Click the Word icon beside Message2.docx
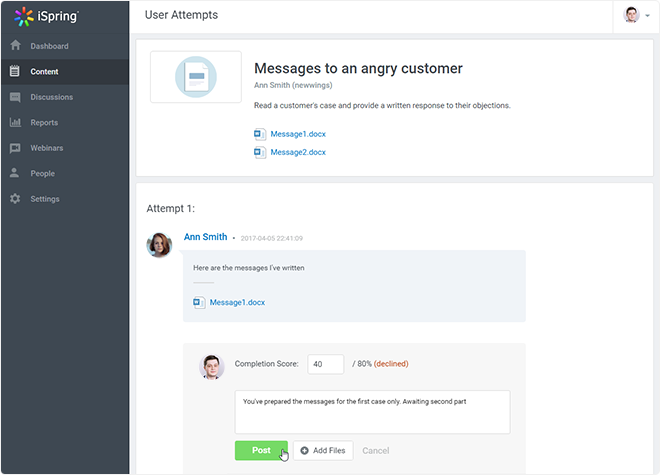Image resolution: width=660 pixels, height=475 pixels. click(259, 152)
